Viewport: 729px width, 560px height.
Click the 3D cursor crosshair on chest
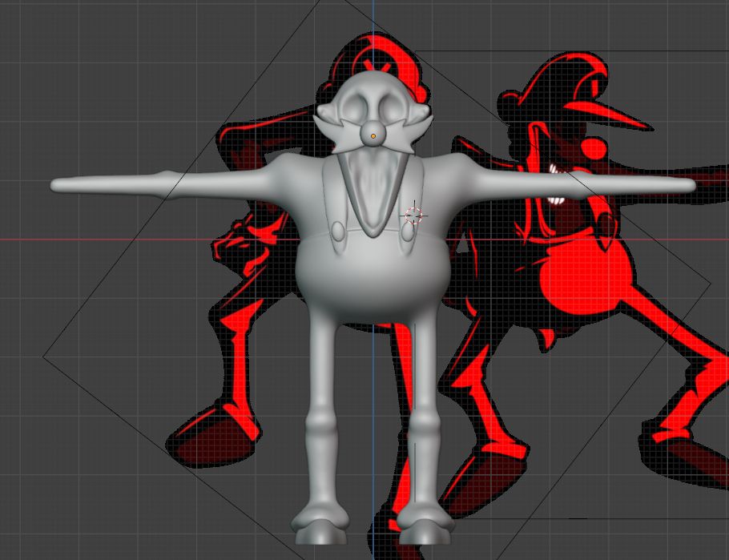413,216
